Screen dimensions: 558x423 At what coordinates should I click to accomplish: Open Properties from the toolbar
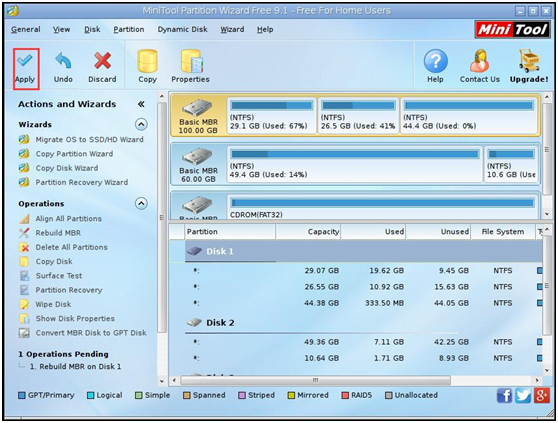click(190, 67)
